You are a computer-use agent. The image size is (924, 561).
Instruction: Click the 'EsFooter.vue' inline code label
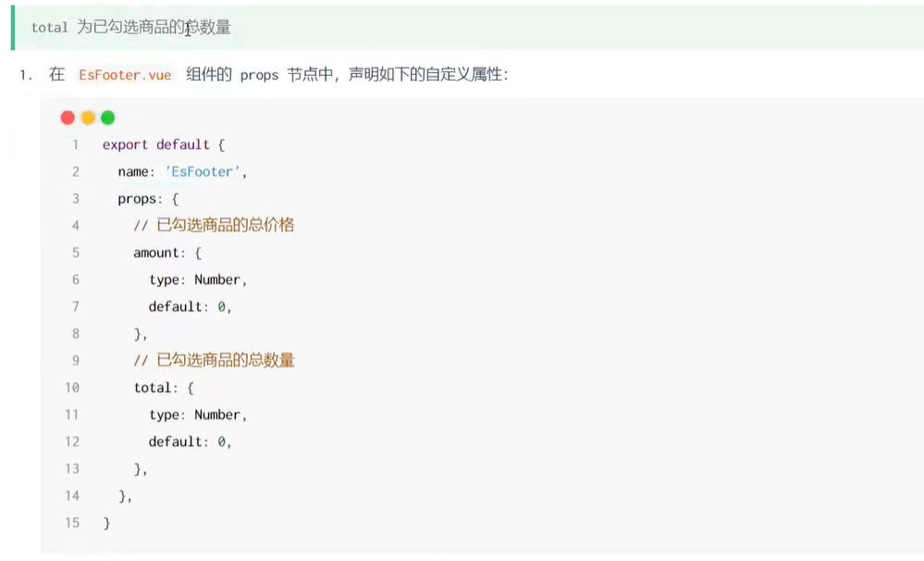[x=125, y=75]
